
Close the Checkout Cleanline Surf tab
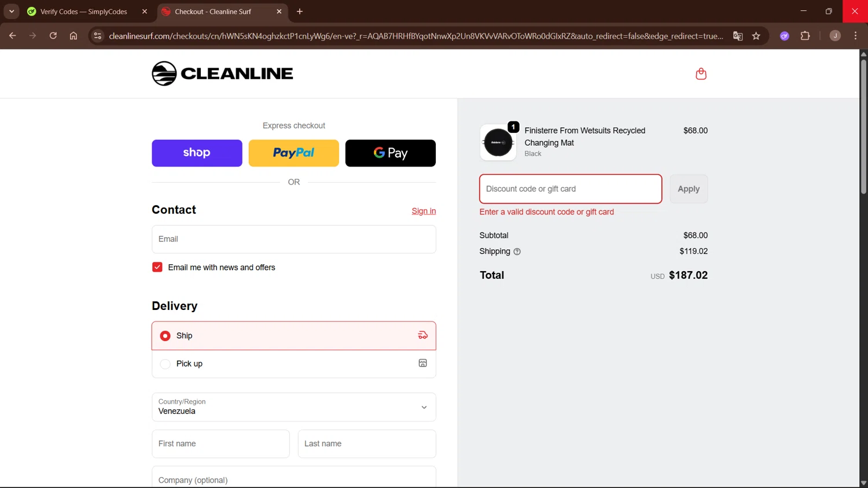tap(279, 12)
